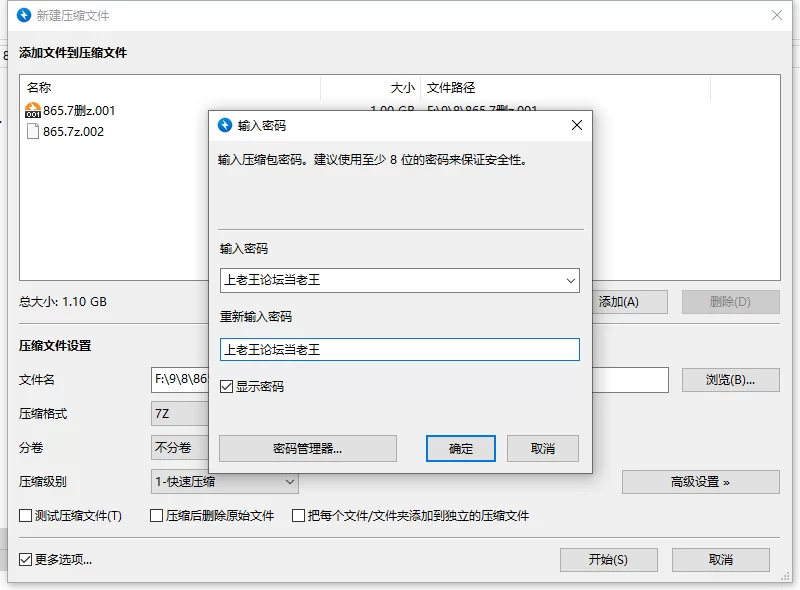Click 取消 in the 输入密码 dialog
This screenshot has width=800, height=590.
(x=542, y=448)
